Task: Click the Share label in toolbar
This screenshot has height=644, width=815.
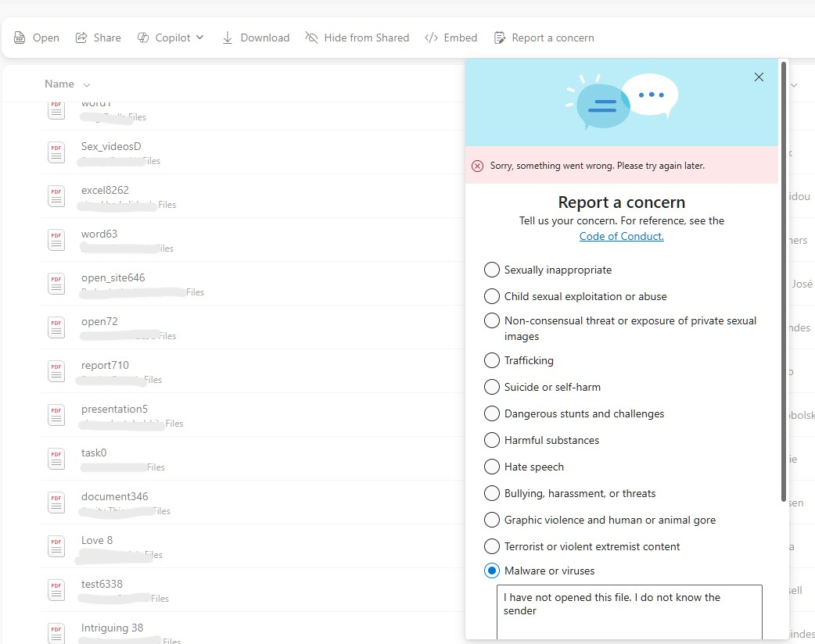Action: coord(107,38)
